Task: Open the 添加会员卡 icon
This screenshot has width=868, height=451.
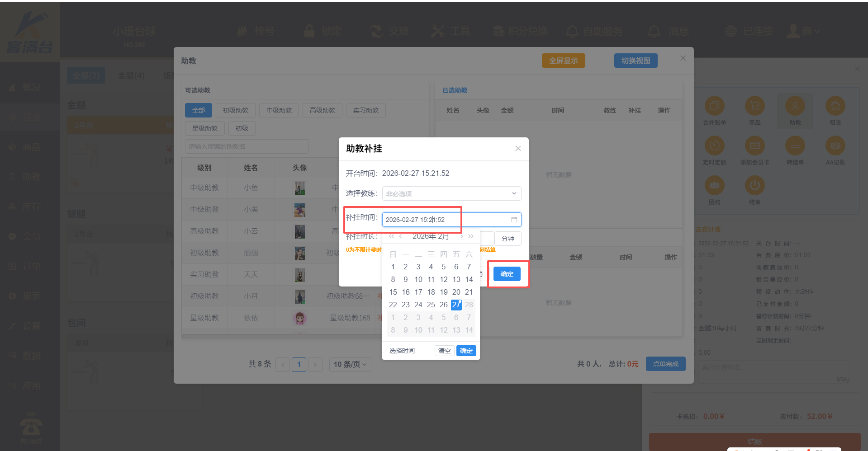Action: [x=754, y=146]
